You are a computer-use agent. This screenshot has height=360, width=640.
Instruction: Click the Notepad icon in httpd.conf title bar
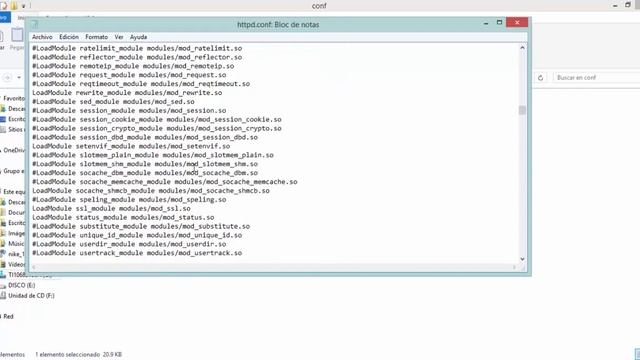pyautogui.click(x=35, y=24)
